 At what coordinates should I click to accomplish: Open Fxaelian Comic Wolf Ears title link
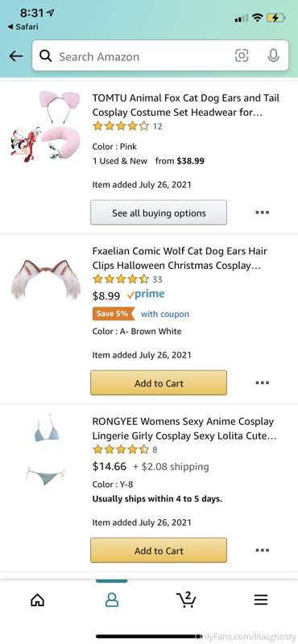(x=180, y=258)
